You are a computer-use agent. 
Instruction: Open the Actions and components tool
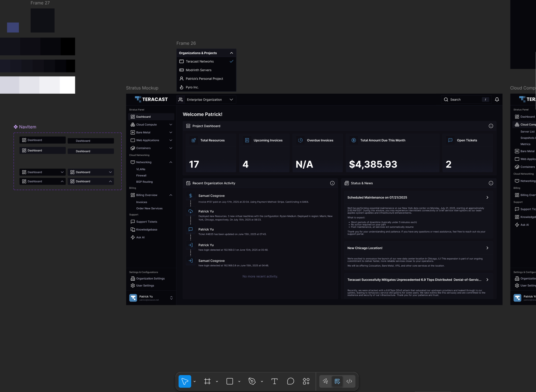306,381
